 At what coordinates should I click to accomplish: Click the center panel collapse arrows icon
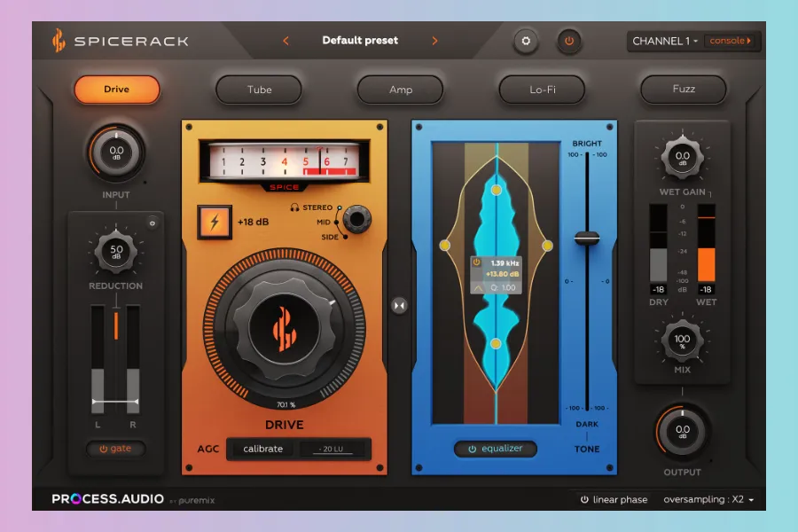point(400,305)
